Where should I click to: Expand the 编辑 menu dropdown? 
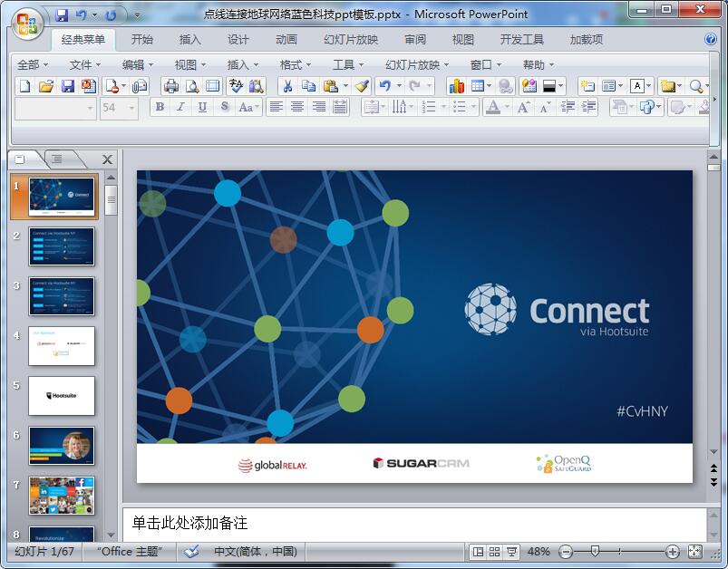[138, 65]
